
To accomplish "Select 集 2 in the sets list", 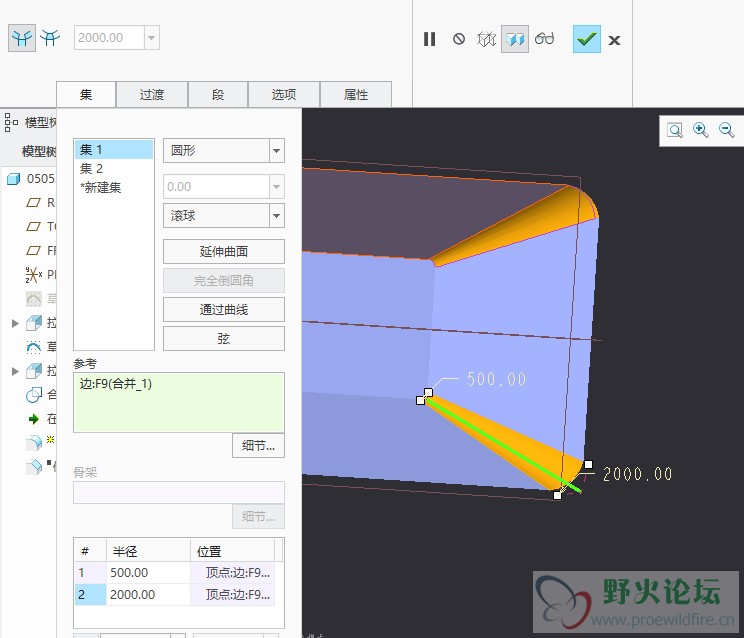I will click(x=92, y=168).
